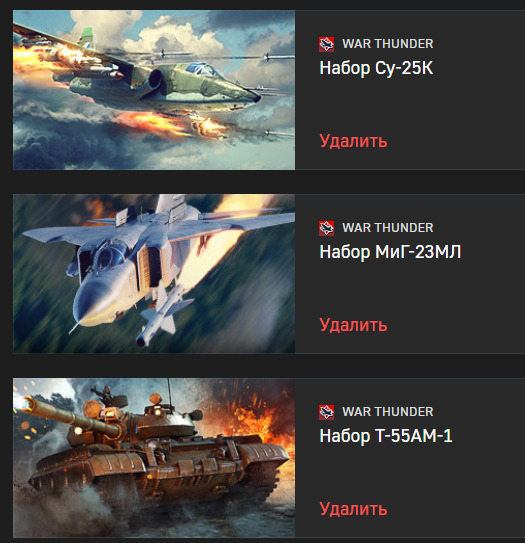Select the T-55AM-1 tank artwork thumbnail
Image resolution: width=525 pixels, height=543 pixels.
(x=154, y=457)
